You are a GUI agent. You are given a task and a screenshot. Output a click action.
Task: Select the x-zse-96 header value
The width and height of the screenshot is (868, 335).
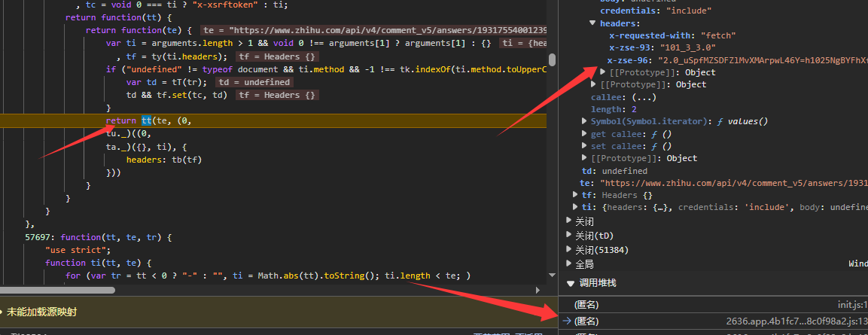(x=763, y=59)
